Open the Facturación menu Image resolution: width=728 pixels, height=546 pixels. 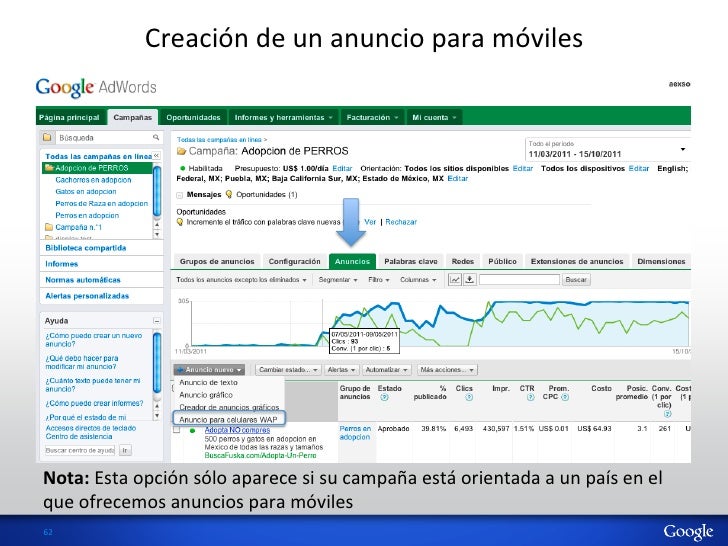(x=372, y=117)
